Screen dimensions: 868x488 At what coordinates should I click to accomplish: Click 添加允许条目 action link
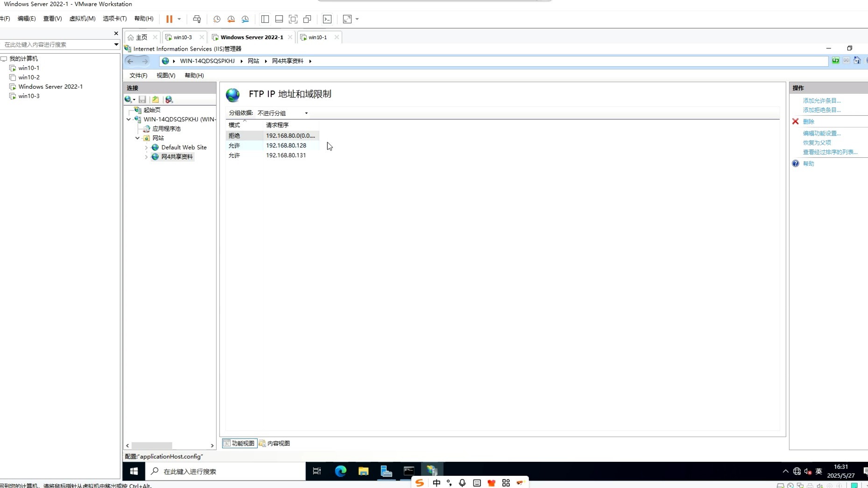coord(822,100)
